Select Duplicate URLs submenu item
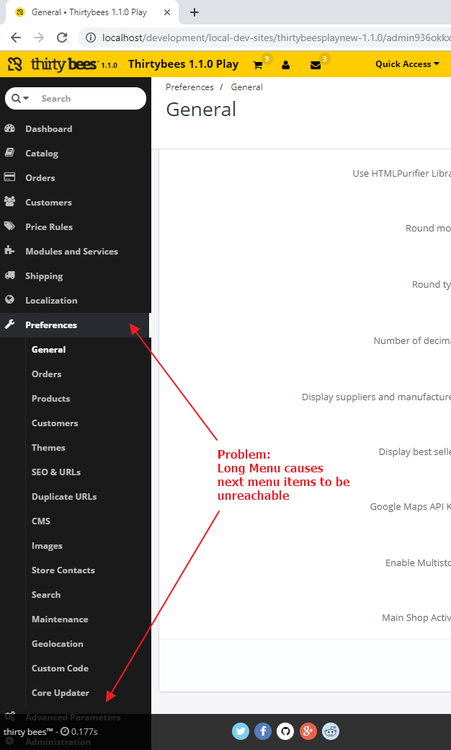Screen dimensions: 451x750 tap(64, 496)
